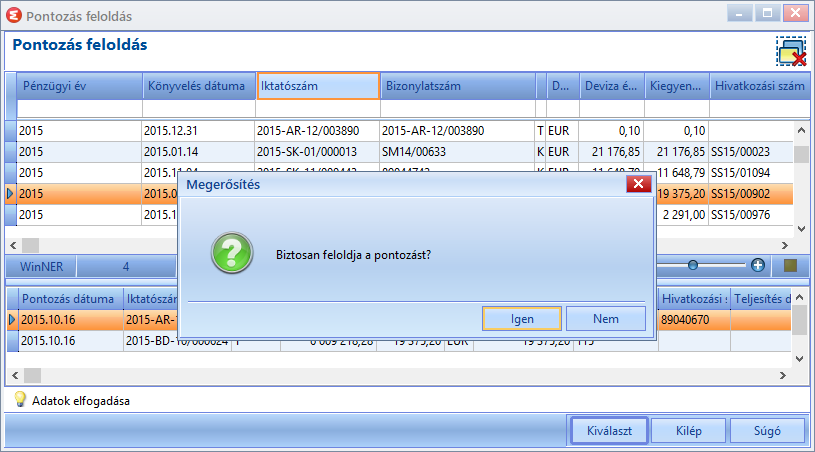Image resolution: width=815 pixels, height=452 pixels.
Task: Click the zoom in plus icon
Action: 758,265
